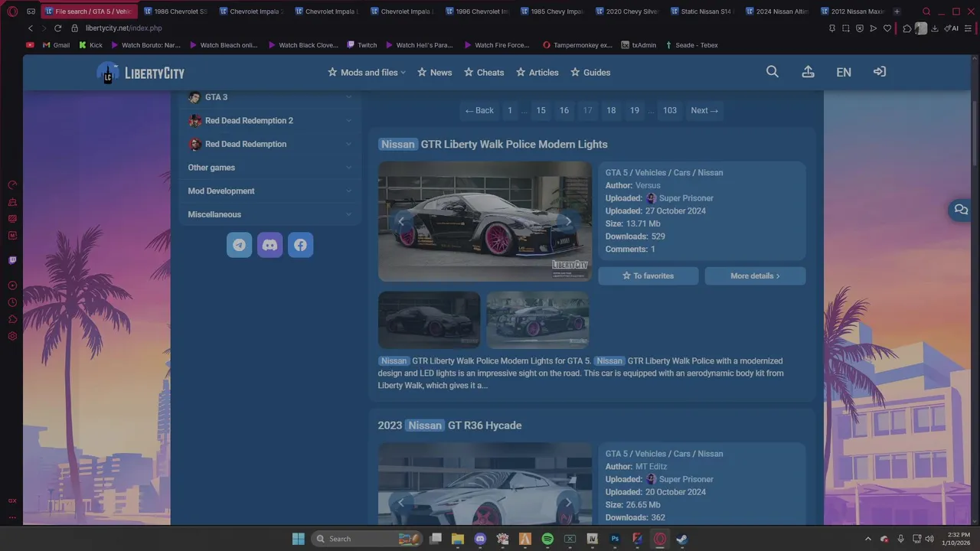Reload the page with refresh icon
This screenshot has height=551, width=980.
[57, 28]
